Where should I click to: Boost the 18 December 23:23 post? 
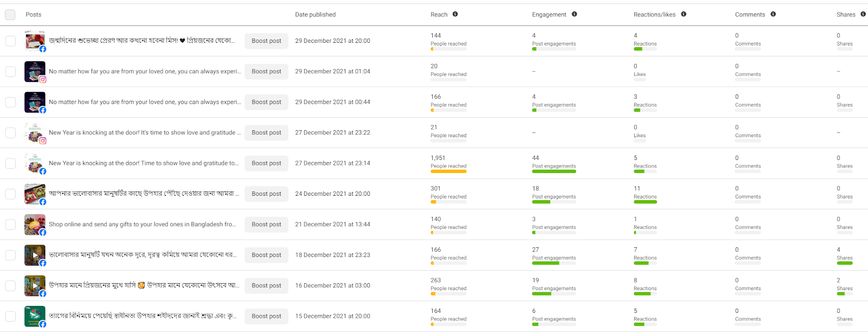(x=266, y=255)
